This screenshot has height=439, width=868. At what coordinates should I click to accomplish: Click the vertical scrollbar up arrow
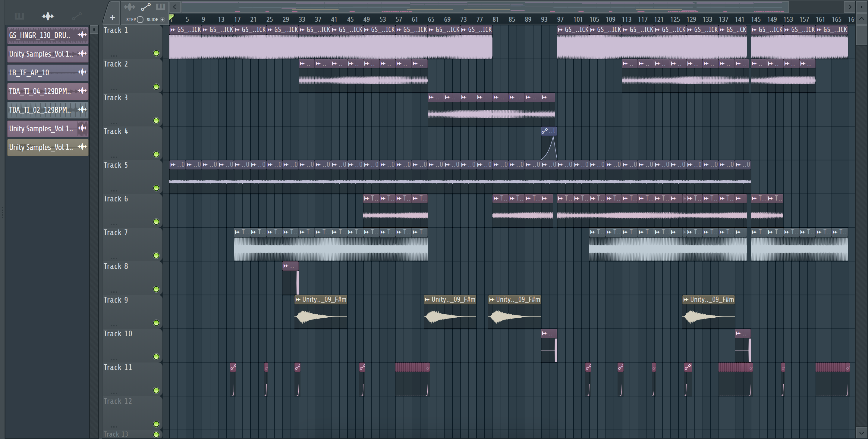click(862, 19)
